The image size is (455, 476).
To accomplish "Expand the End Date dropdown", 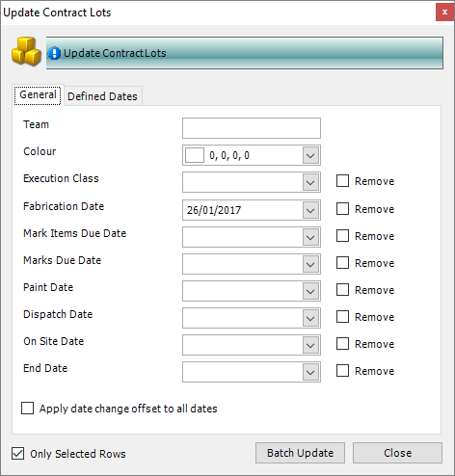I will click(310, 372).
